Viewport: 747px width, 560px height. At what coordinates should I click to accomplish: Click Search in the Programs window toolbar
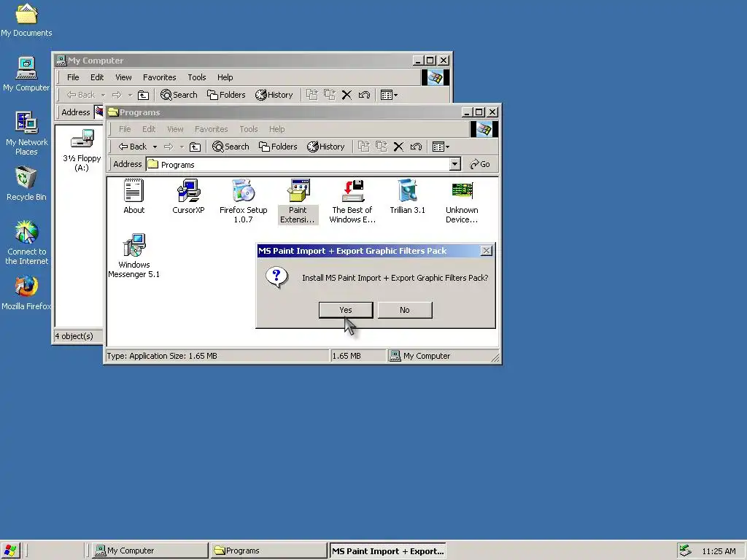[231, 147]
